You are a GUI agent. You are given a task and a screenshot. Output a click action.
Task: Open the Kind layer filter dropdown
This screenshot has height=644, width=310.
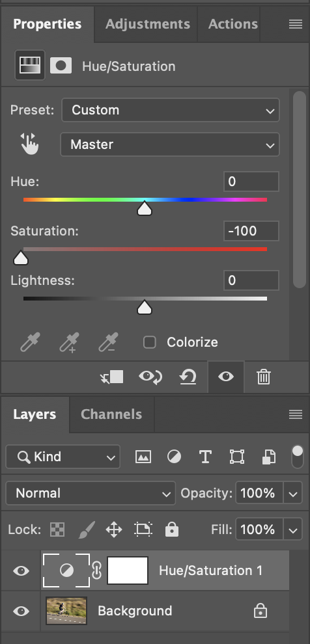[x=63, y=457]
